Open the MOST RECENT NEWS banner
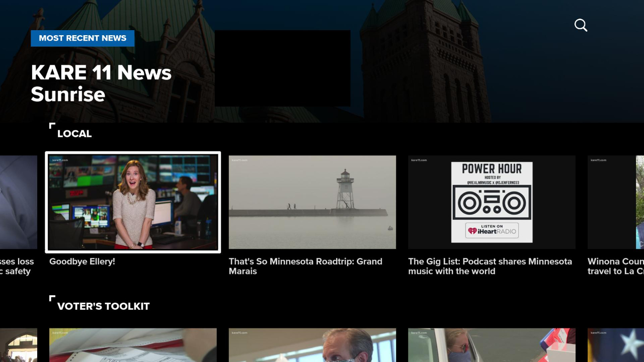644x362 pixels. click(83, 38)
